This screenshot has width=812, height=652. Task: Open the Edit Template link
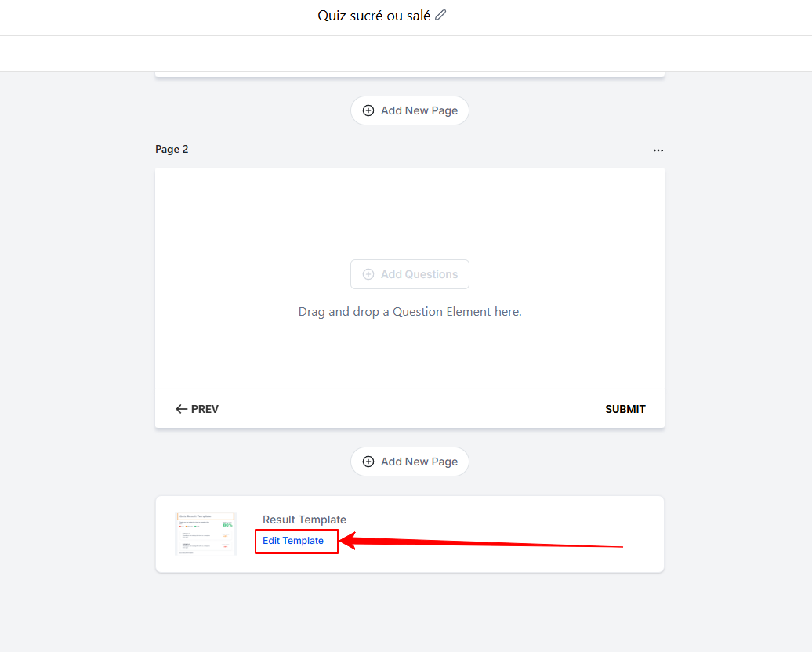coord(293,541)
